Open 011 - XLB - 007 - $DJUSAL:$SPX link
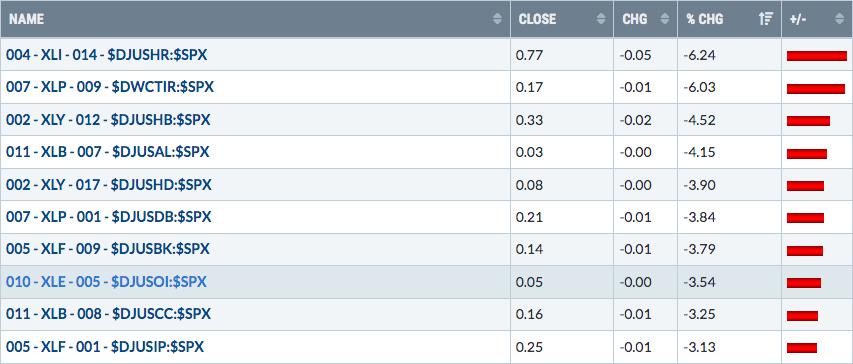The width and height of the screenshot is (853, 364). [108, 152]
